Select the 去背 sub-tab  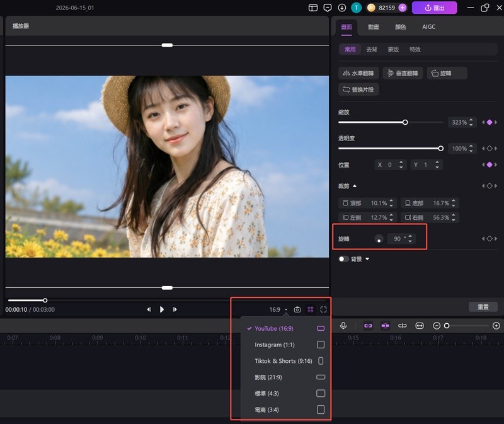coord(372,49)
